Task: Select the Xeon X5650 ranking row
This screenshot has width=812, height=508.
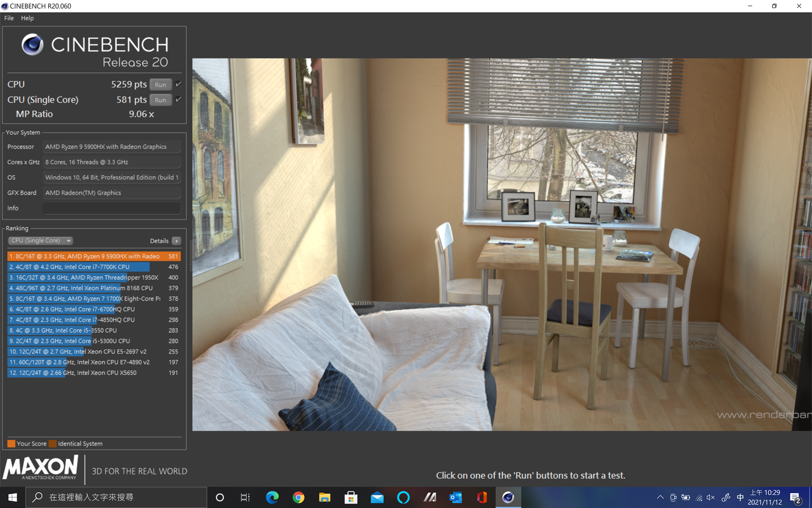Action: tap(94, 373)
